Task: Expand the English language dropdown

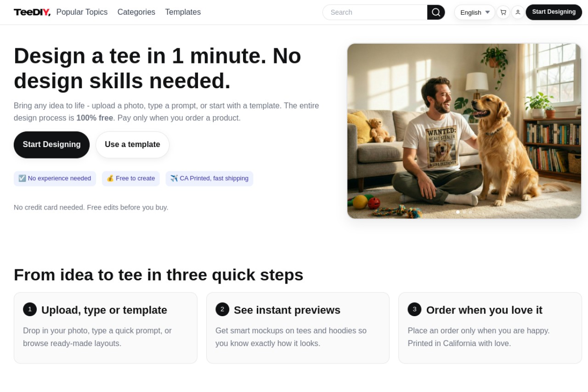Action: 475,12
